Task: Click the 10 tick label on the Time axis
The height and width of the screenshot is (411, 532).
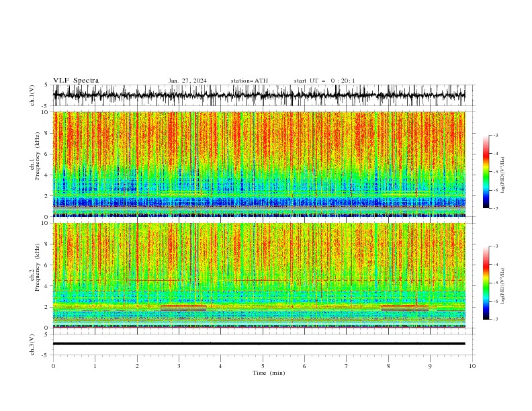Action: click(x=472, y=366)
